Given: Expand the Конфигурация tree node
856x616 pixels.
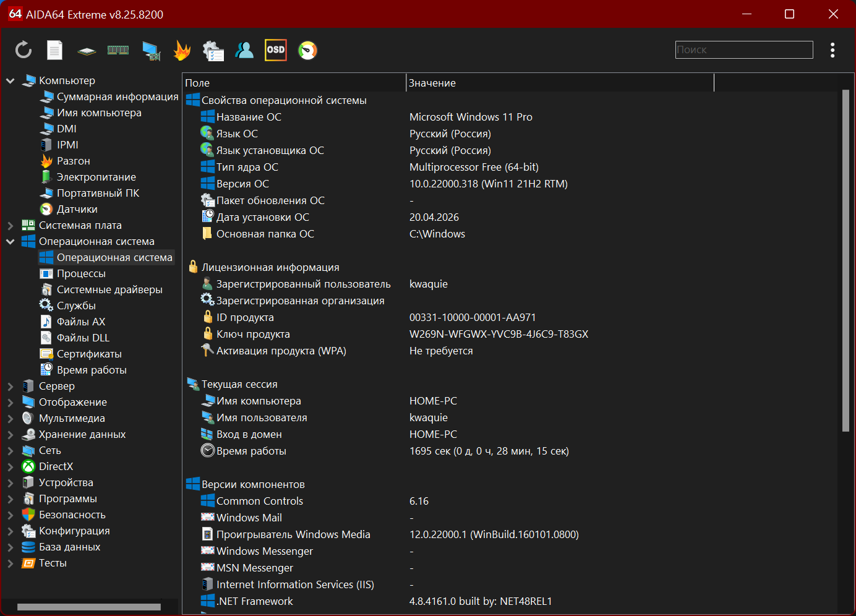Looking at the screenshot, I should pos(11,531).
